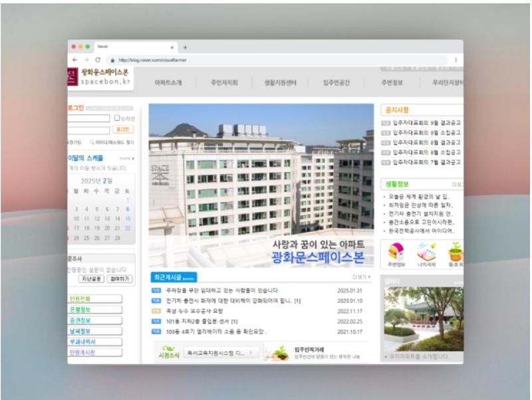The width and height of the screenshot is (532, 400).
Task: Click the password field beside 로그인 button
Action: coord(88,130)
